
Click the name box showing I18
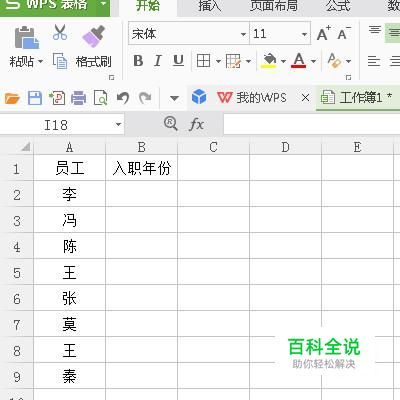pyautogui.click(x=56, y=125)
